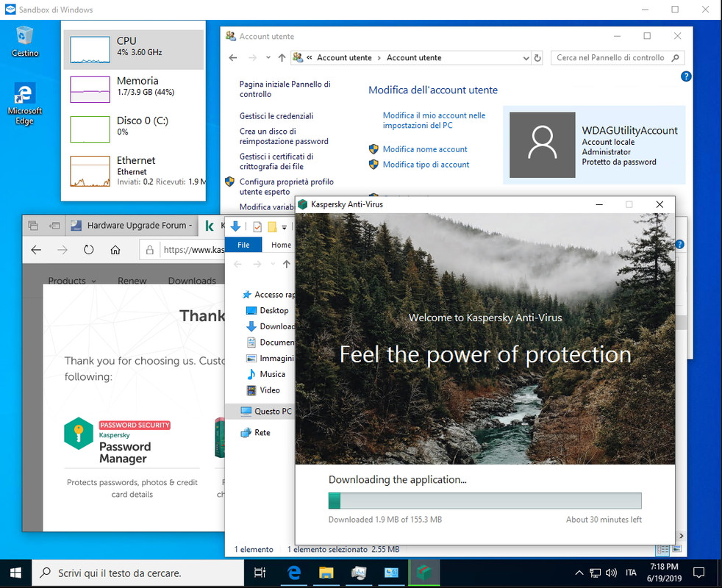Open Documenti in the navigation pane

pyautogui.click(x=271, y=343)
